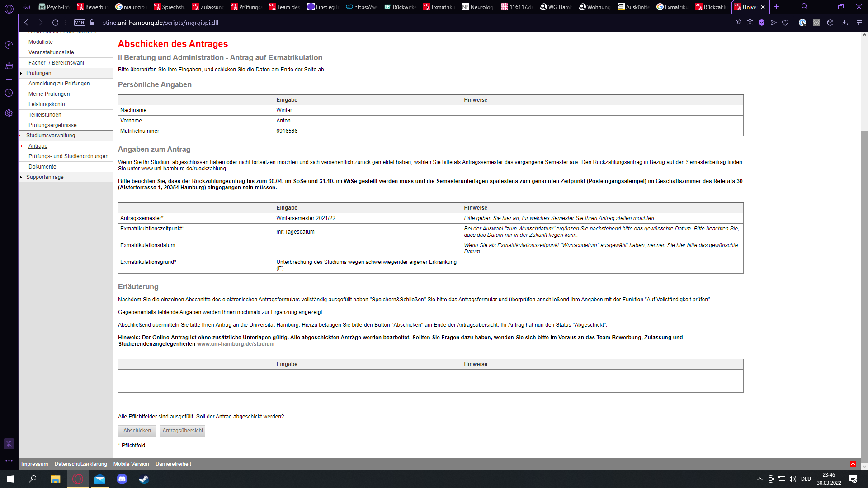
Task: Open the Impressum link in the footer
Action: [34, 464]
